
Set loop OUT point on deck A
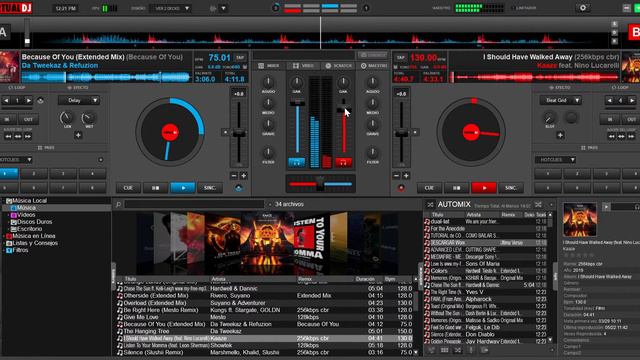coord(28,119)
